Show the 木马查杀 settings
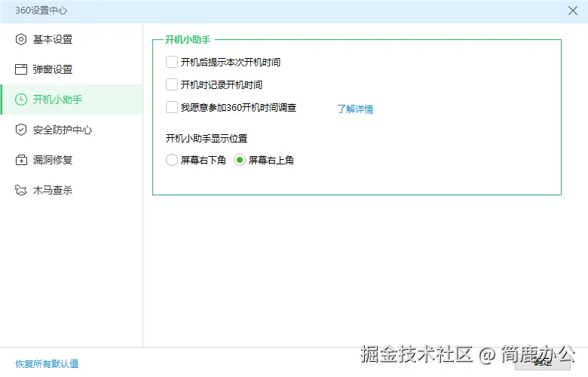Viewport: 588px width, 377px height. [53, 190]
